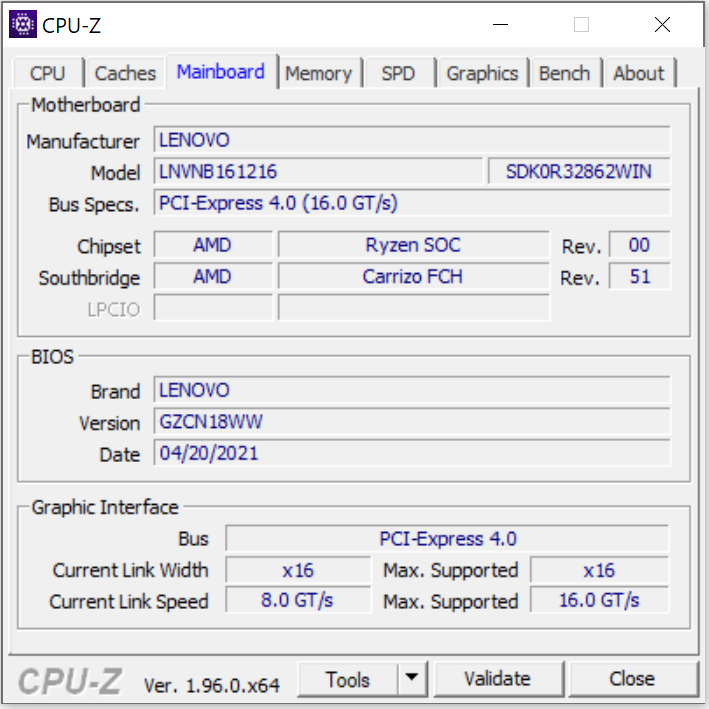Switch to the CPU tab

tap(47, 73)
